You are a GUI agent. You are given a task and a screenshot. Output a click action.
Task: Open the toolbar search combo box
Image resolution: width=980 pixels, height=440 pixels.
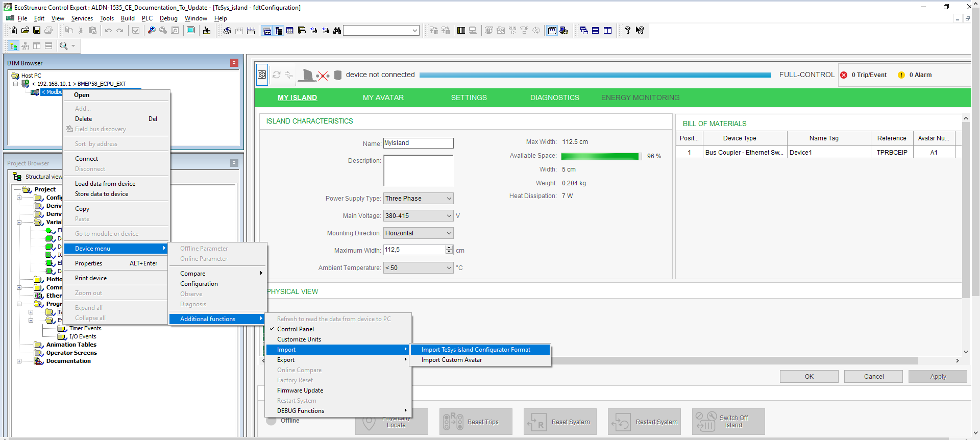point(381,31)
